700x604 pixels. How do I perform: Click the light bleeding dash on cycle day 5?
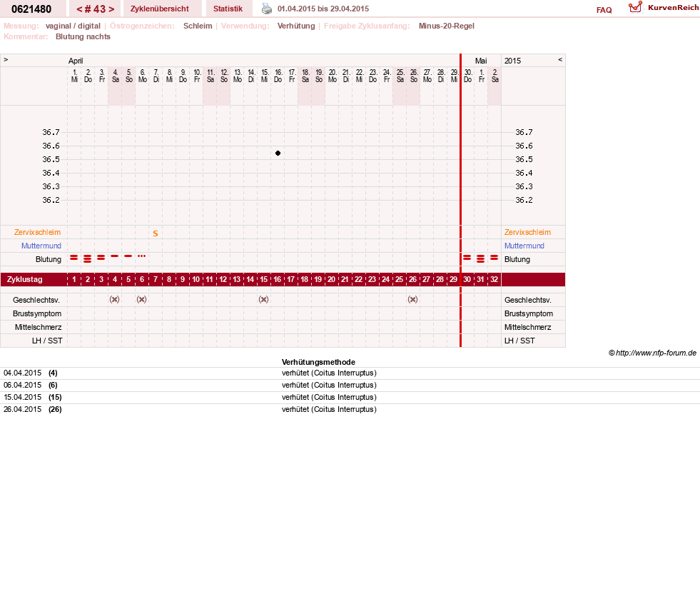[x=128, y=256]
